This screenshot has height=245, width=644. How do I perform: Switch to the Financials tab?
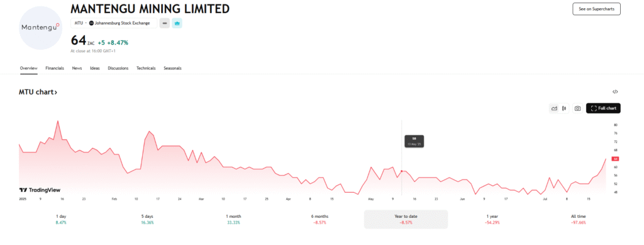tap(55, 68)
